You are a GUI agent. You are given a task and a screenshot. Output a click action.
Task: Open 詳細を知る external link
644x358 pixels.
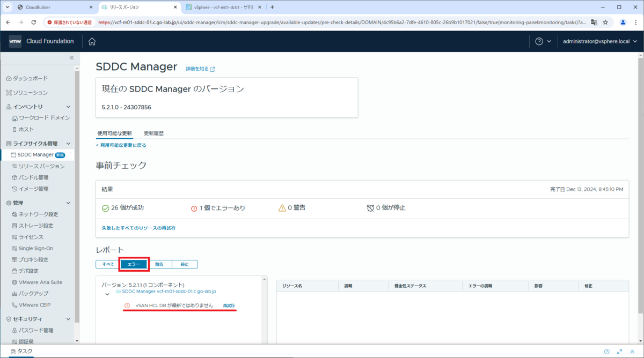coord(200,69)
